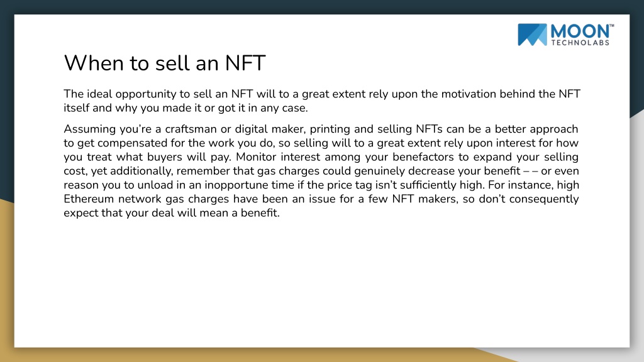Click the dark navy band at the top
The width and height of the screenshot is (644, 362).
tap(322, 7)
